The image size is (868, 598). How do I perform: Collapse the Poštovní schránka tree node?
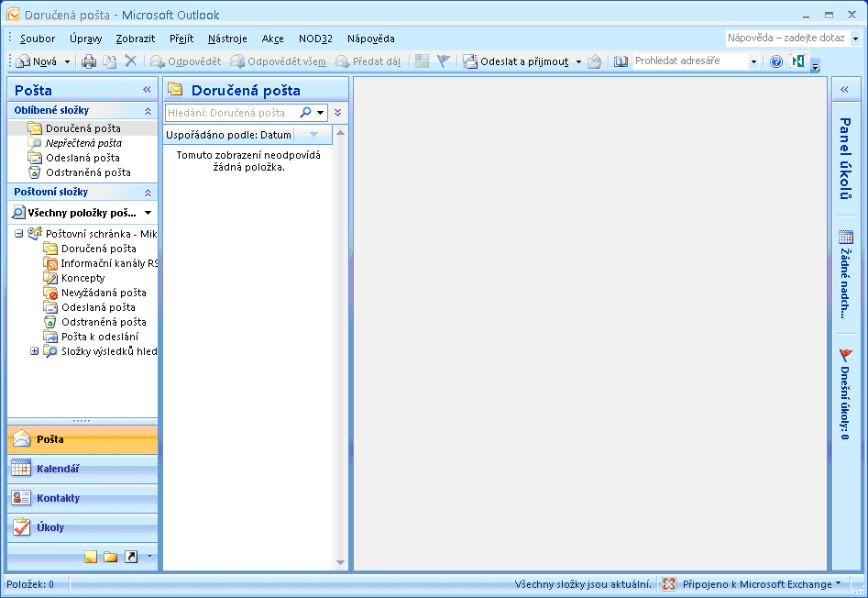click(x=19, y=234)
